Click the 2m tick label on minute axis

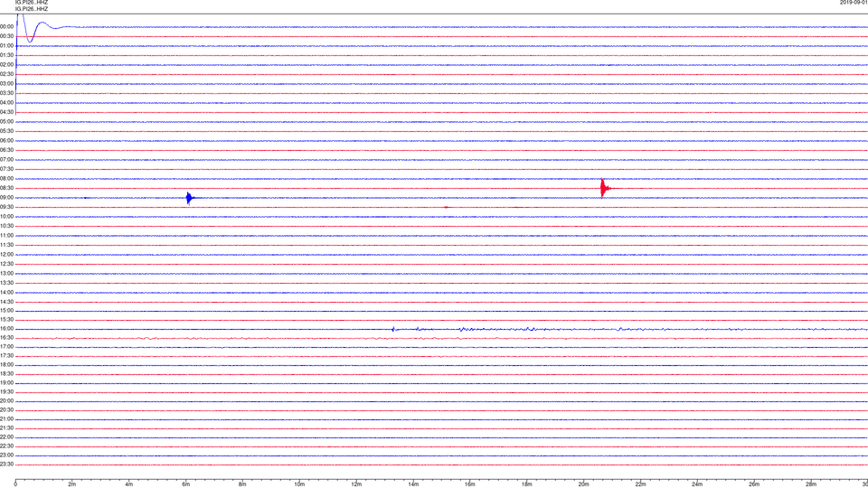72,484
